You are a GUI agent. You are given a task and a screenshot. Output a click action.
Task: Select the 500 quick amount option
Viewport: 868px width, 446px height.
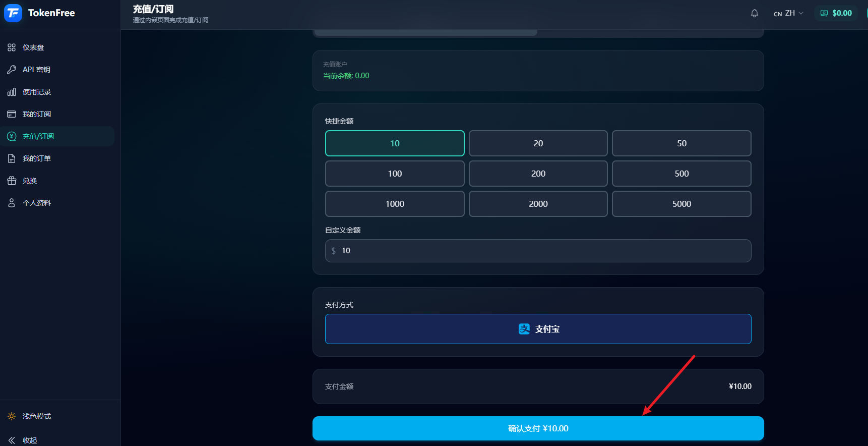(x=681, y=174)
